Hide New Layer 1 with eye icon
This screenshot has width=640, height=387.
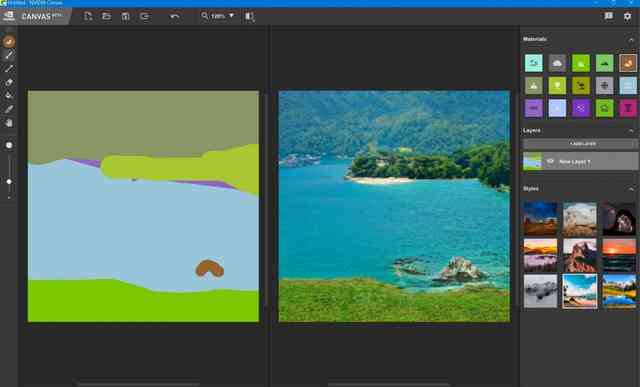[550, 162]
